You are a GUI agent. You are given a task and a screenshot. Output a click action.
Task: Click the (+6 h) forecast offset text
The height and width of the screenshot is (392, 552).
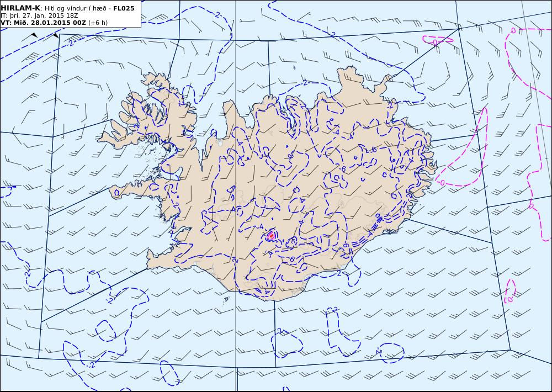coord(98,23)
